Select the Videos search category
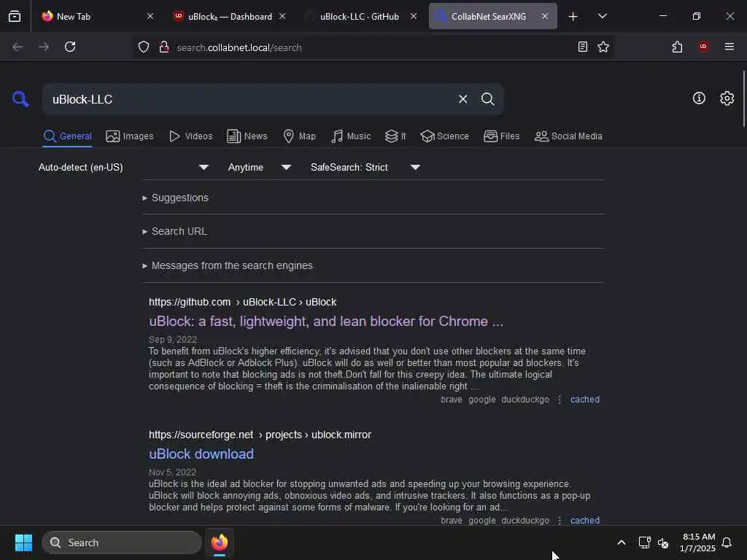747x560 pixels. click(x=190, y=136)
